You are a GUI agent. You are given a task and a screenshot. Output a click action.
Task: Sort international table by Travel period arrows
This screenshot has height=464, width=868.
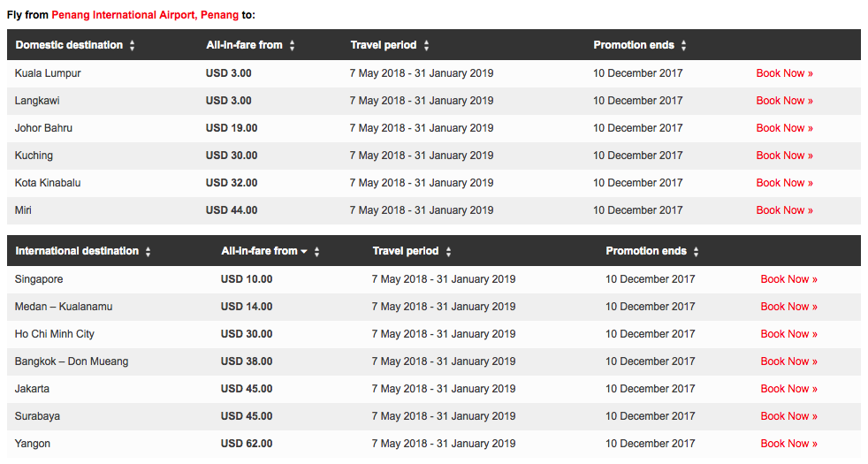pos(448,251)
